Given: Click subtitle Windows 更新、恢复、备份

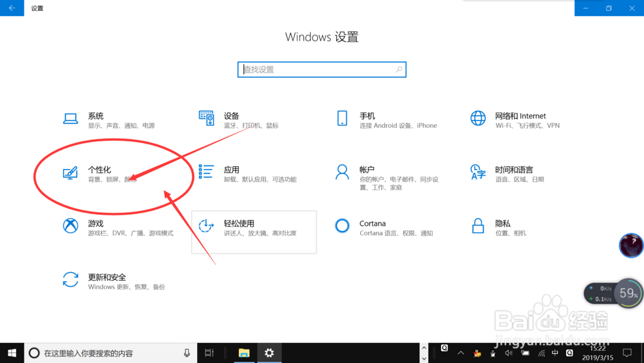Looking at the screenshot, I should coord(126,287).
